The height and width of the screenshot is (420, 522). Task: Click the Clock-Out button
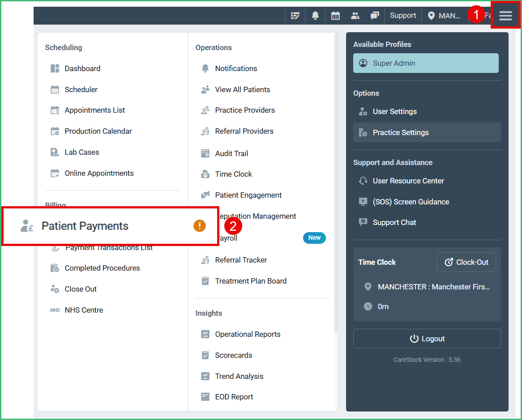466,262
